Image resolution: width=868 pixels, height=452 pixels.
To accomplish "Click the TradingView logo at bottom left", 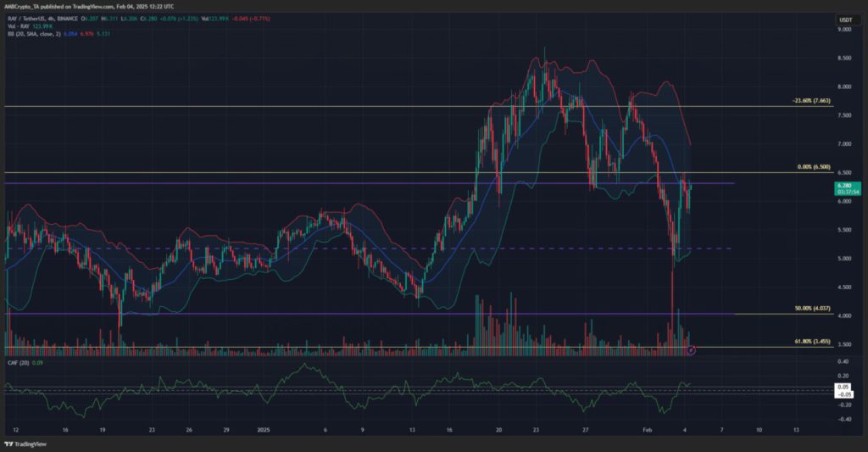I will (25, 444).
